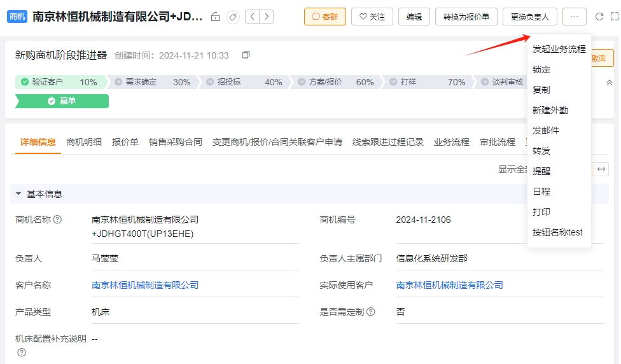Collapse the stage progress bar chevron
Screen dimensions: 621x364
[x=610, y=82]
